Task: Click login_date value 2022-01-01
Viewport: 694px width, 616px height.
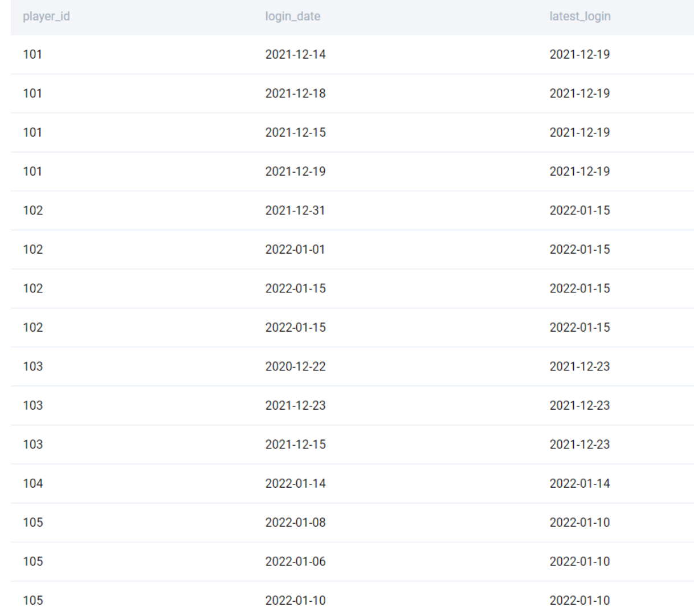Action: click(x=295, y=250)
